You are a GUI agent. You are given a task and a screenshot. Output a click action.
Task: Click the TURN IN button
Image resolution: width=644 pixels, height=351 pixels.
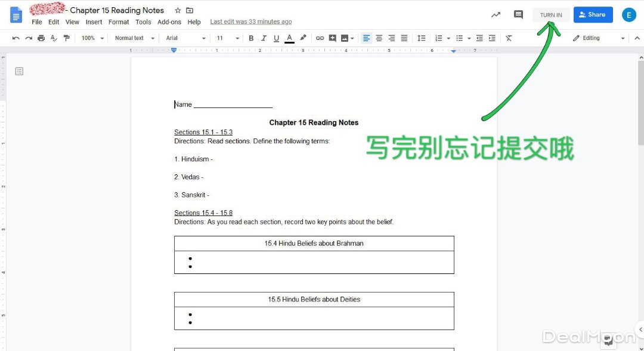click(x=550, y=14)
